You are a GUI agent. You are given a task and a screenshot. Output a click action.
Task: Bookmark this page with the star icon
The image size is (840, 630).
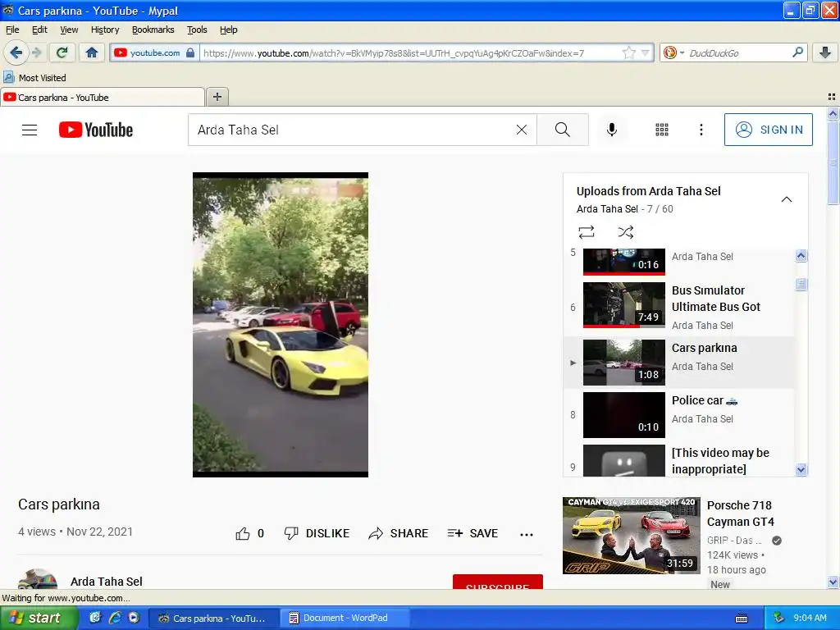point(628,52)
